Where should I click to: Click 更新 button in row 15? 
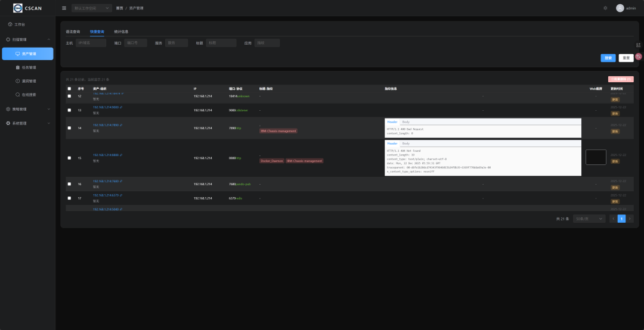pos(615,161)
